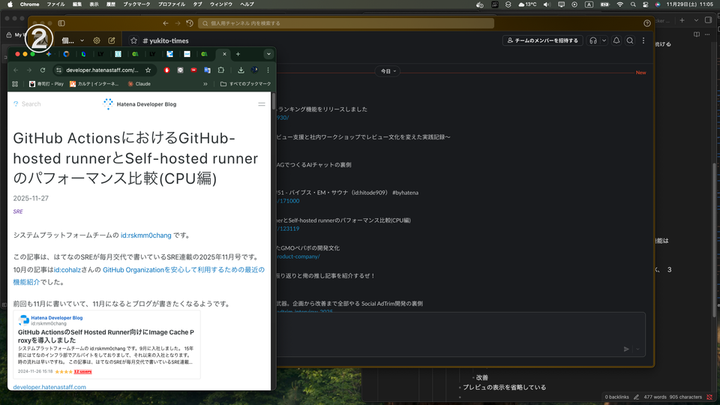Star the yukito-times channel
The width and height of the screenshot is (720, 405).
[x=135, y=40]
